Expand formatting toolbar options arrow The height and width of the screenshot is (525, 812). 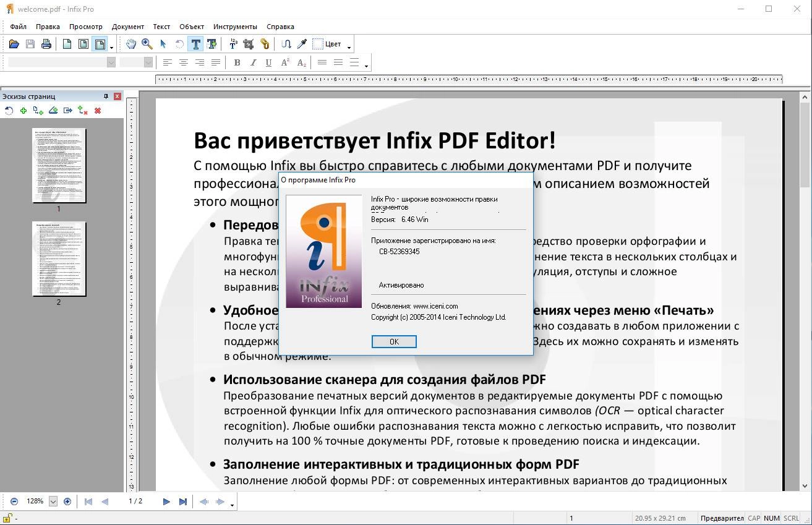click(367, 66)
